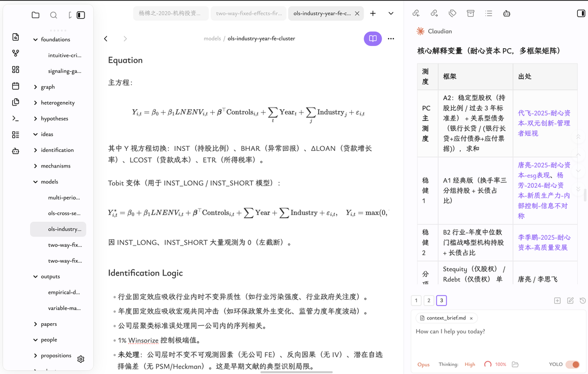Open the search pane magnifier icon
Image resolution: width=588 pixels, height=374 pixels.
coord(53,15)
